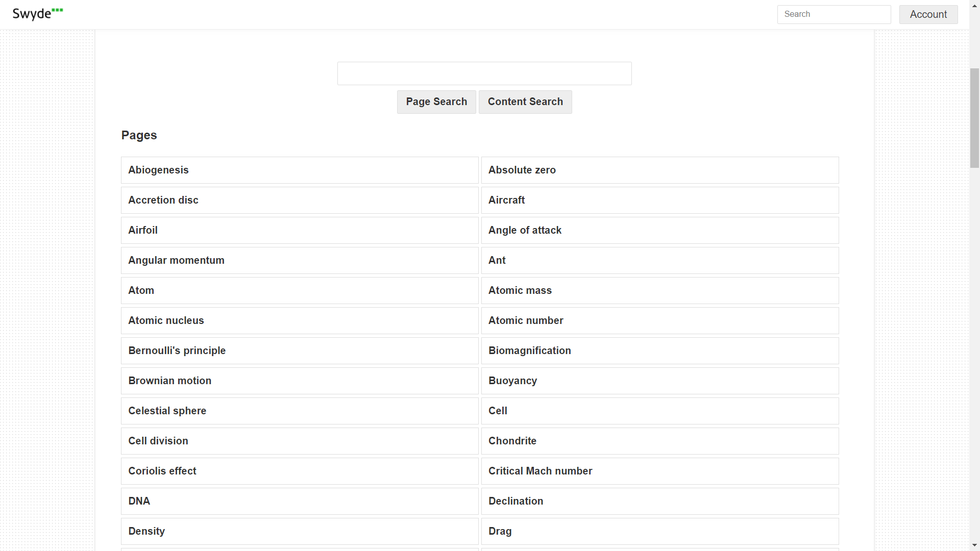Click the top-right Search field

(x=834, y=14)
